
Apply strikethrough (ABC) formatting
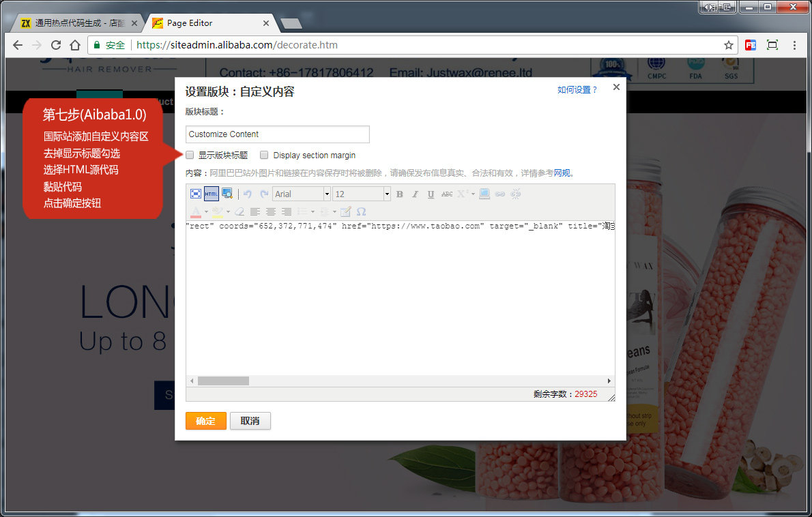pyautogui.click(x=447, y=194)
